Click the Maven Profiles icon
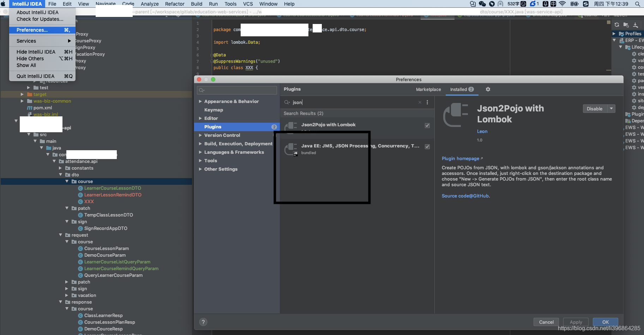The height and width of the screenshot is (335, 644). (621, 34)
